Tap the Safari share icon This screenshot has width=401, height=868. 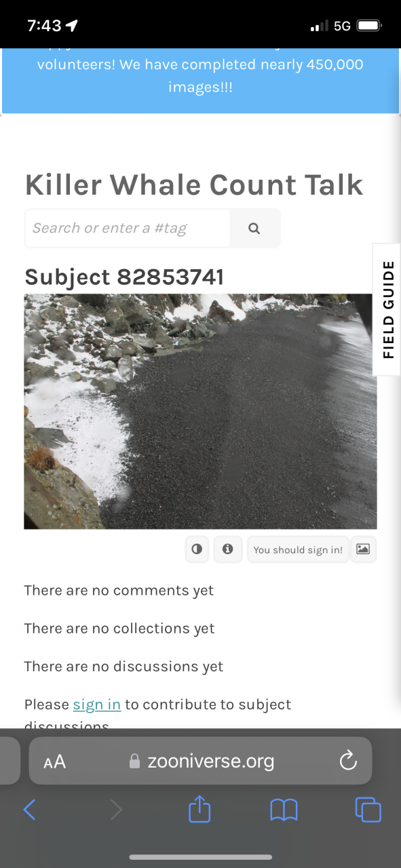click(199, 810)
